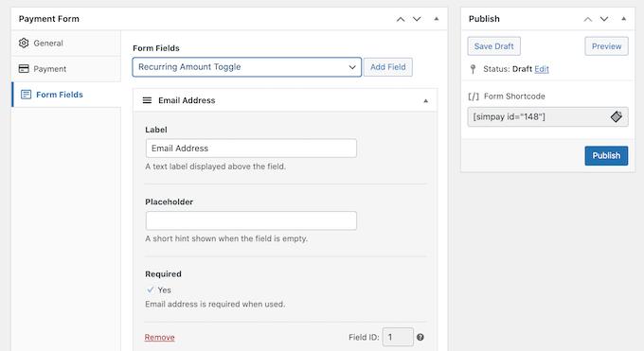Grab the Email Address drag handle icon

(x=147, y=100)
